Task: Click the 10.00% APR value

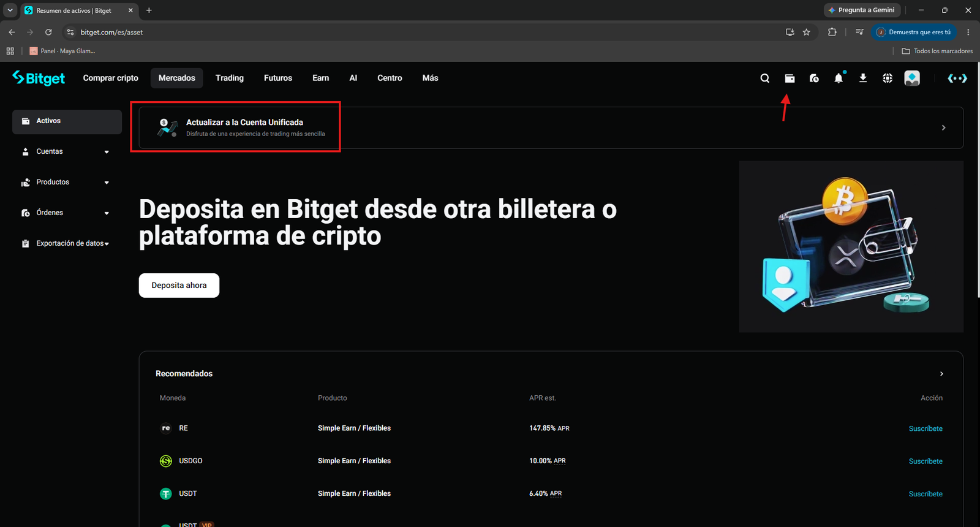Action: tap(548, 461)
